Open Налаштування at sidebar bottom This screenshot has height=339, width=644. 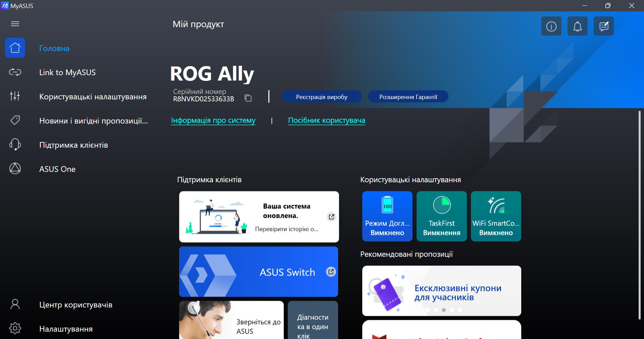[66, 329]
